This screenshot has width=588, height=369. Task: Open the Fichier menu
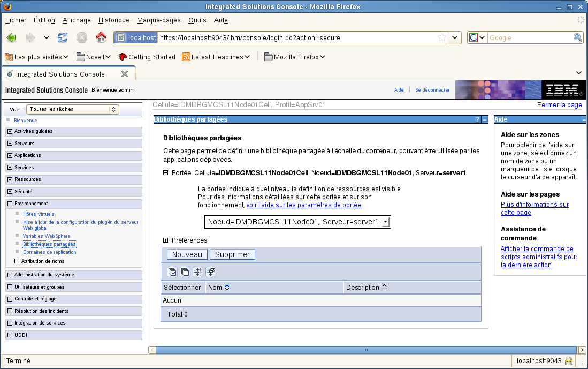(x=16, y=20)
